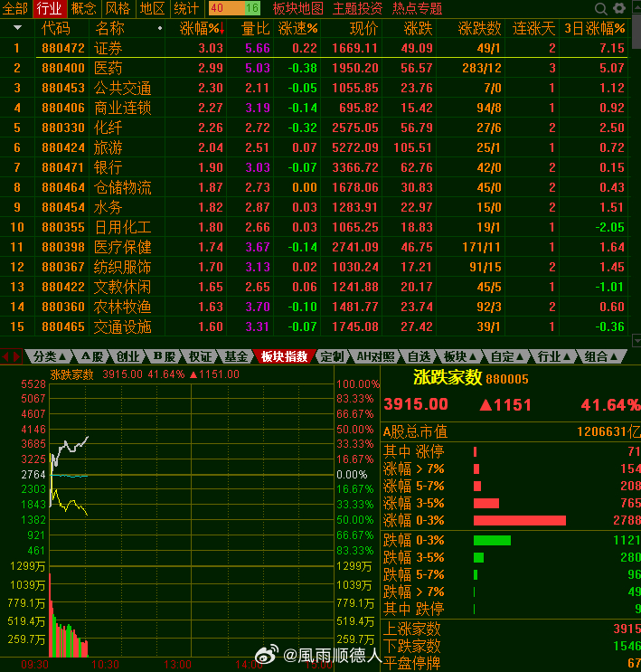Sort by 量比 column header
The height and width of the screenshot is (672, 641).
click(255, 29)
